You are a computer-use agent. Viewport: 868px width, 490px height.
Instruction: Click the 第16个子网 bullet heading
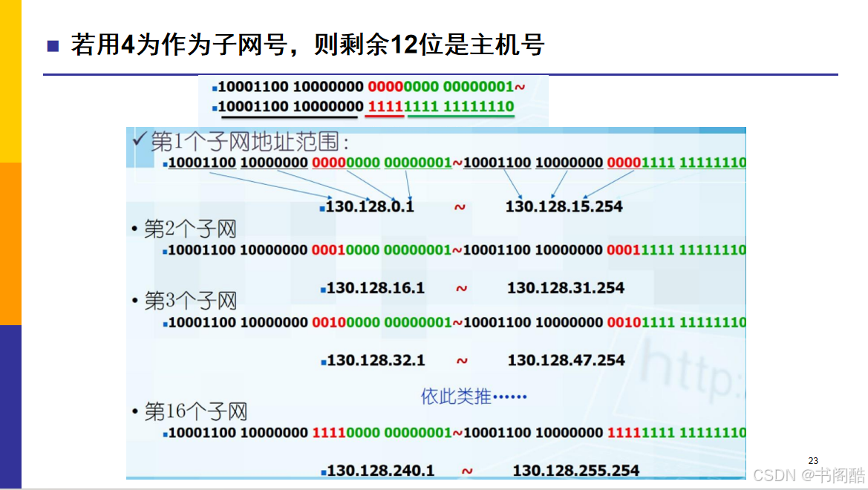[195, 411]
